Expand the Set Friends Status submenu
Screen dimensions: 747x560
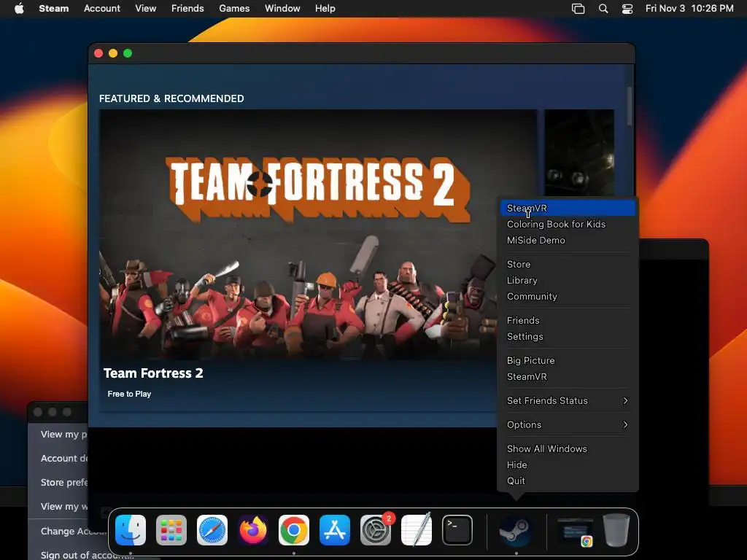click(568, 401)
